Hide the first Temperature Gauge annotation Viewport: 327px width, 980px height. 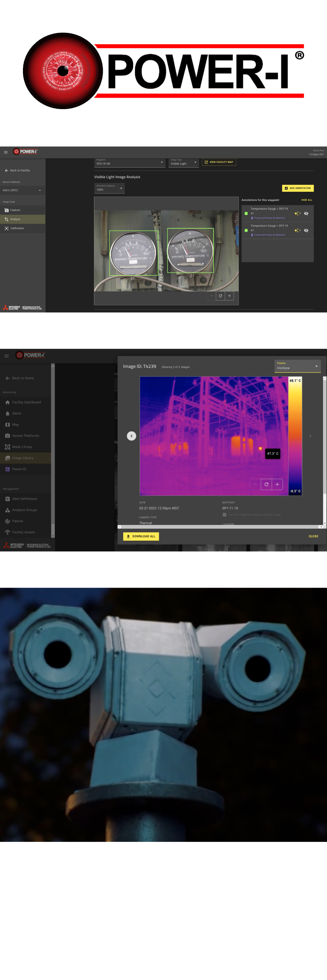click(x=306, y=213)
